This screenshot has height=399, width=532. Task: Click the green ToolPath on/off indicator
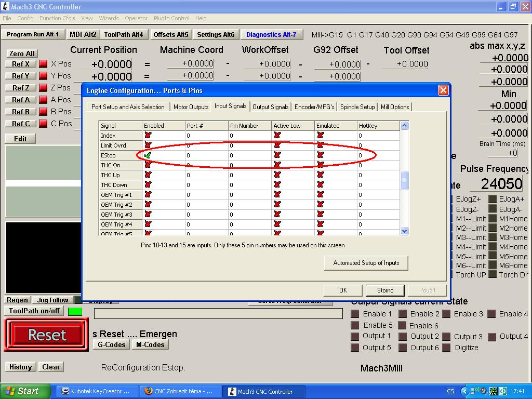pos(75,311)
